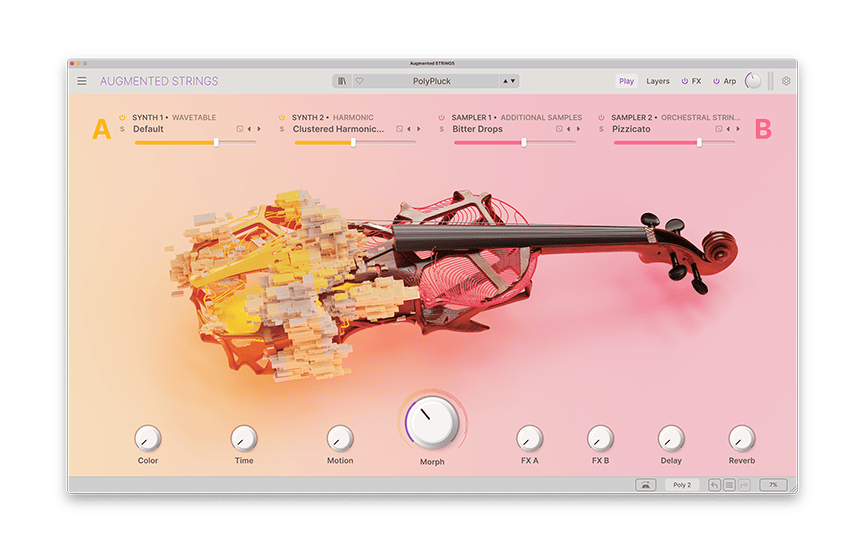Switch to the Layers tab
The width and height of the screenshot is (867, 558).
point(658,81)
